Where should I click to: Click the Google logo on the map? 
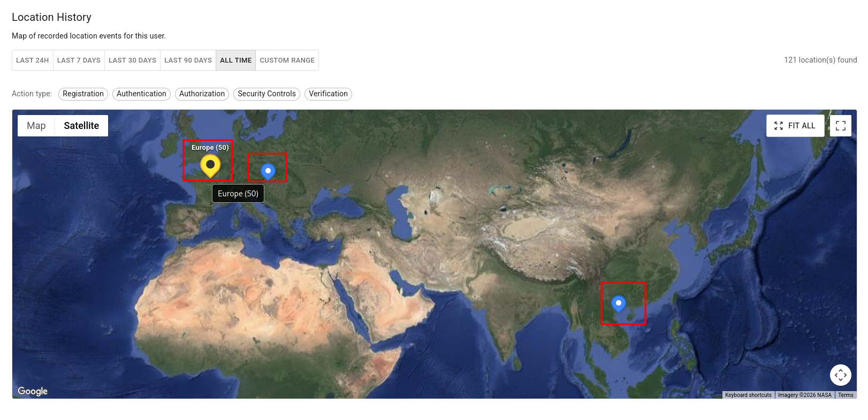(33, 391)
